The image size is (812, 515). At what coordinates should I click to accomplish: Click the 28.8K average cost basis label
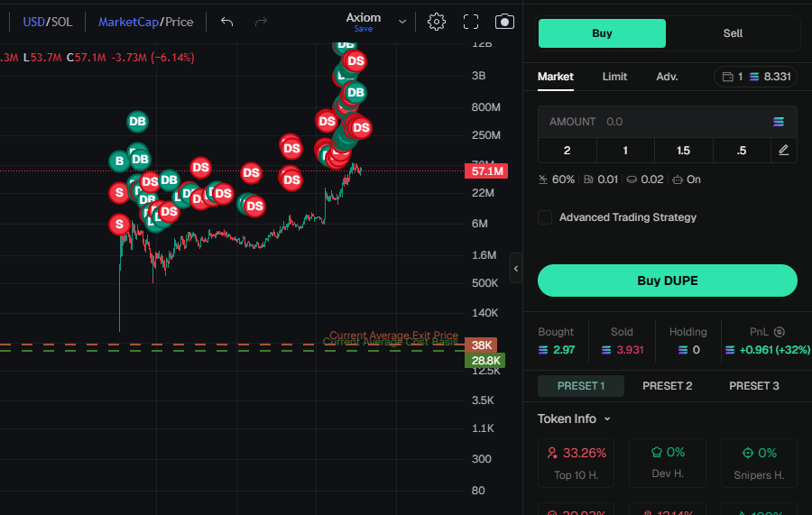coord(485,360)
